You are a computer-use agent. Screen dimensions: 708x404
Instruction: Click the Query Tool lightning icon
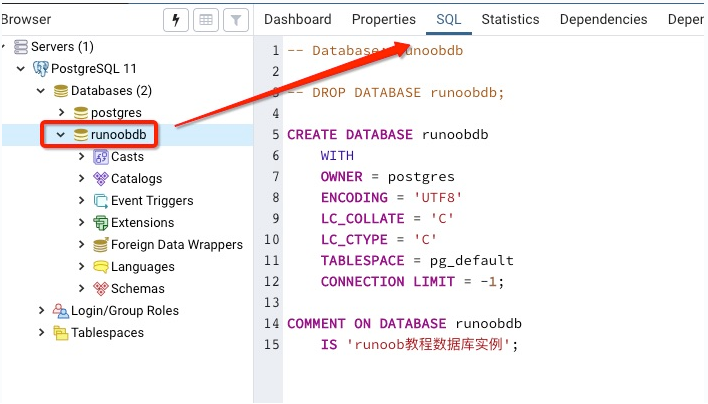176,20
